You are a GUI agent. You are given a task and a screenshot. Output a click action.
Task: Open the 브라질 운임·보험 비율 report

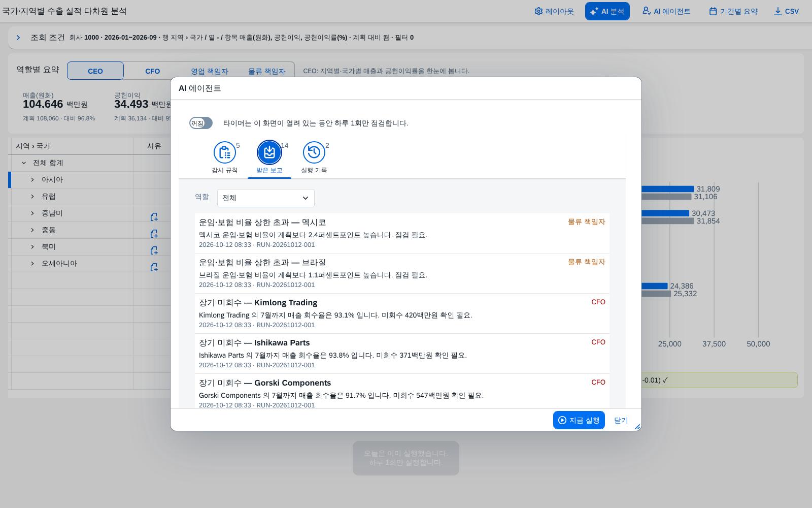(x=402, y=273)
